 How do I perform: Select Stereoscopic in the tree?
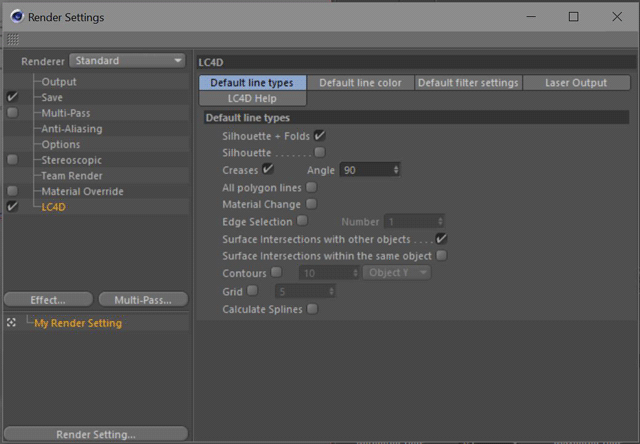(71, 160)
